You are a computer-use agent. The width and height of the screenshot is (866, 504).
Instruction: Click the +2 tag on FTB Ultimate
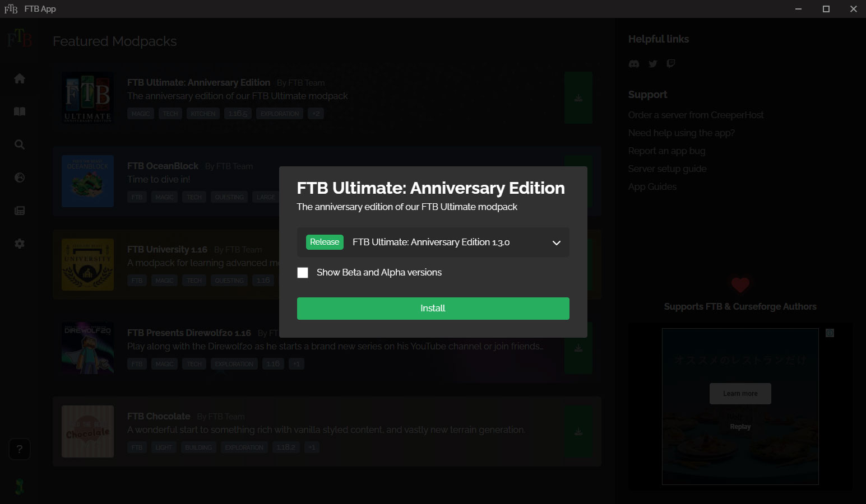[x=316, y=114]
